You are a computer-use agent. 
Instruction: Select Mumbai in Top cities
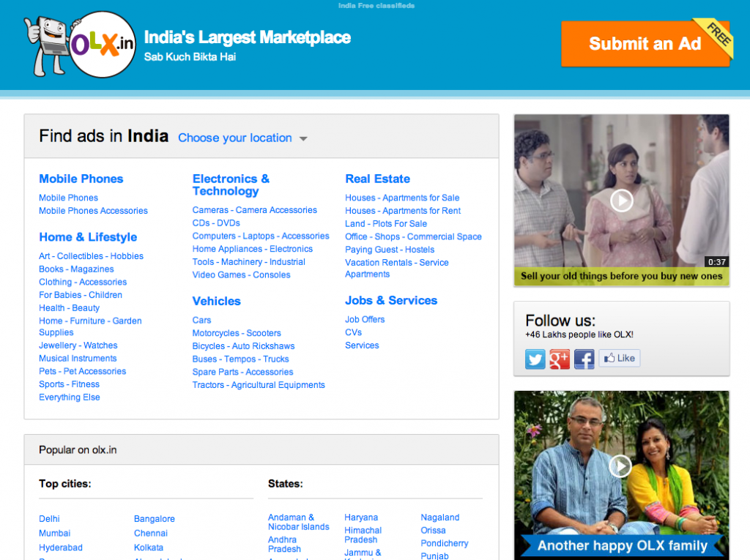pos(54,533)
